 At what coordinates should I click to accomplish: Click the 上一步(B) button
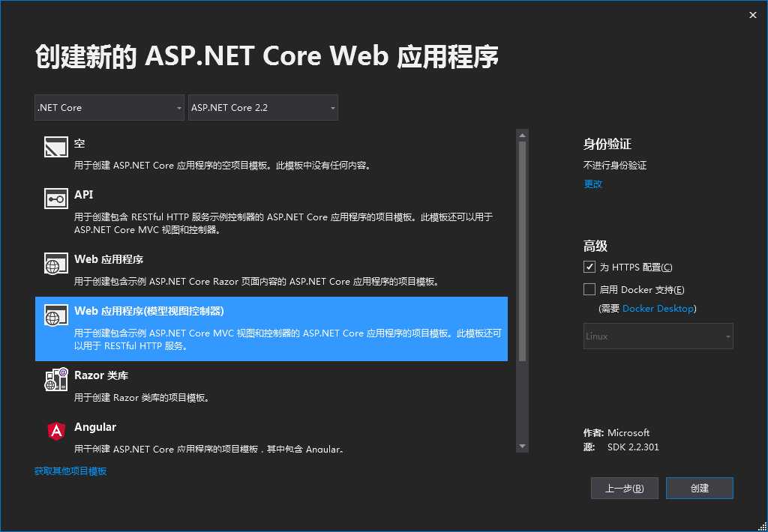click(x=625, y=488)
